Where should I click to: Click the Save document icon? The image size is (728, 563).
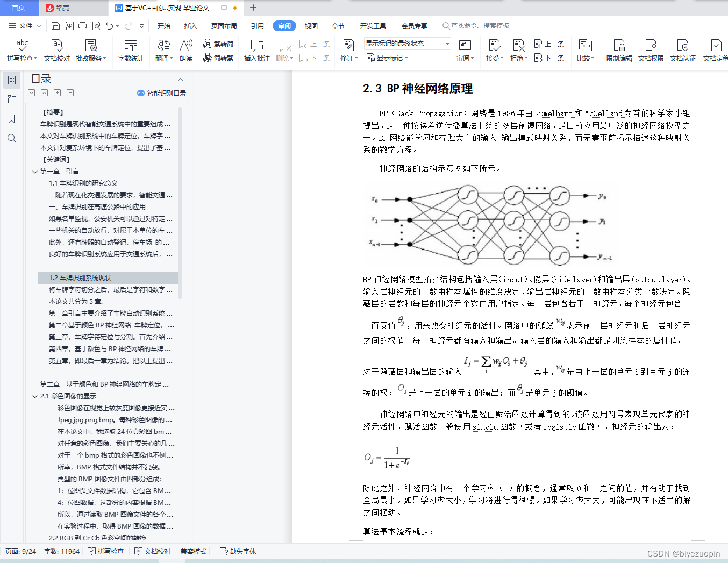55,26
